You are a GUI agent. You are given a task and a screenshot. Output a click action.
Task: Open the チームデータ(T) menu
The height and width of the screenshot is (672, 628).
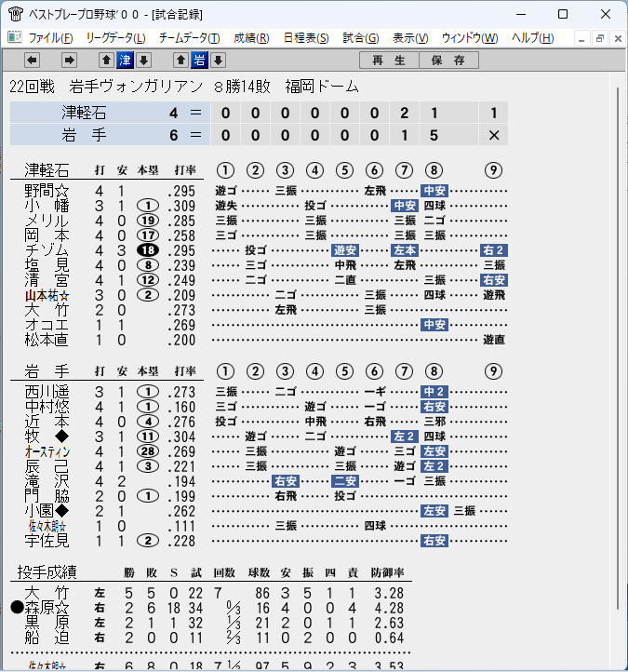pyautogui.click(x=190, y=38)
